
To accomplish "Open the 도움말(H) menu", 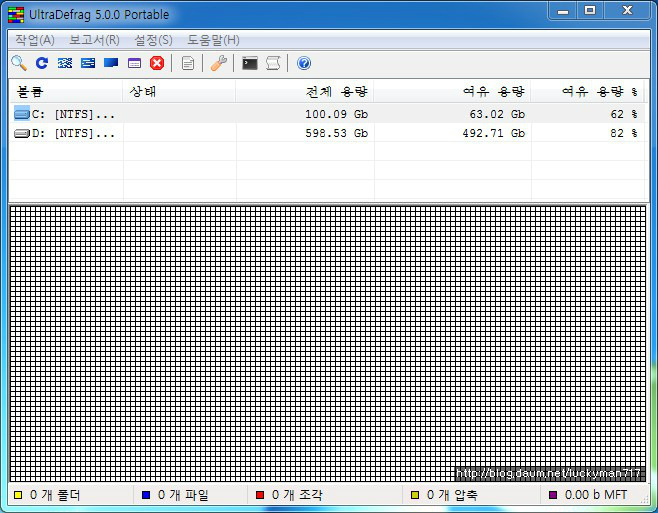I will (213, 40).
